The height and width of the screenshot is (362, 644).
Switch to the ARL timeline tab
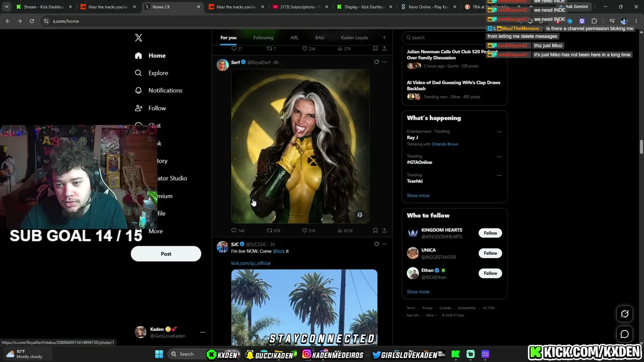294,38
